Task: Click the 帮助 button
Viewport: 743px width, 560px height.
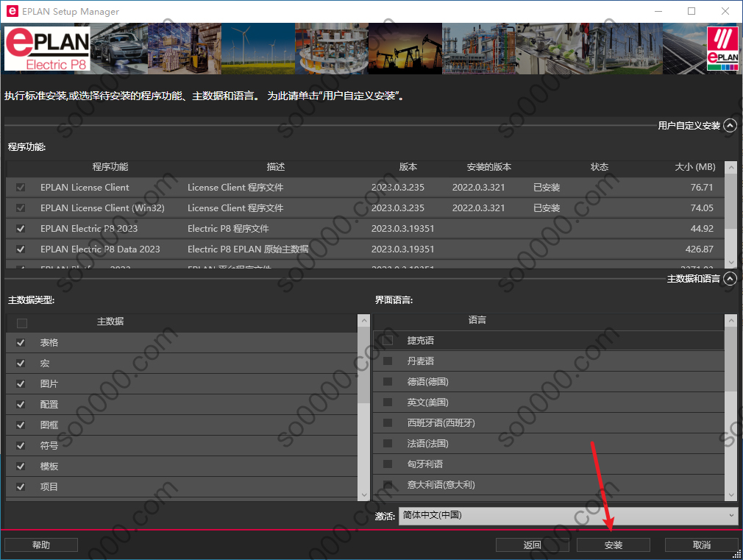Action: 41,545
